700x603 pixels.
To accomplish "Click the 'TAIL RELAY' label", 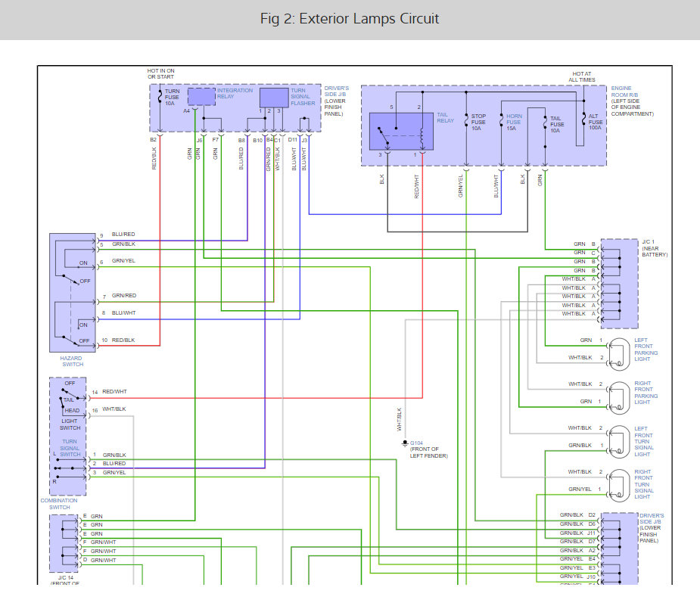I will point(445,118).
